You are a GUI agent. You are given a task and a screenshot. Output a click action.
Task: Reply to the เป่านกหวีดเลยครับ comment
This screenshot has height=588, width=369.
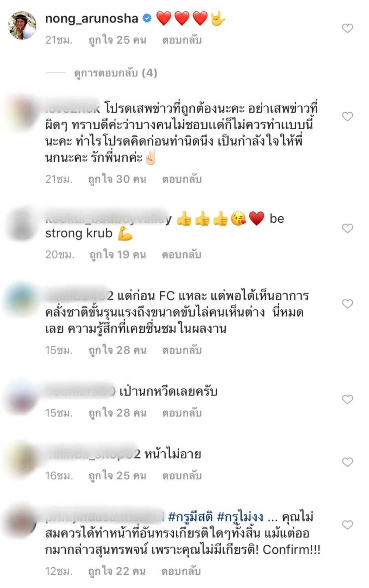click(182, 413)
